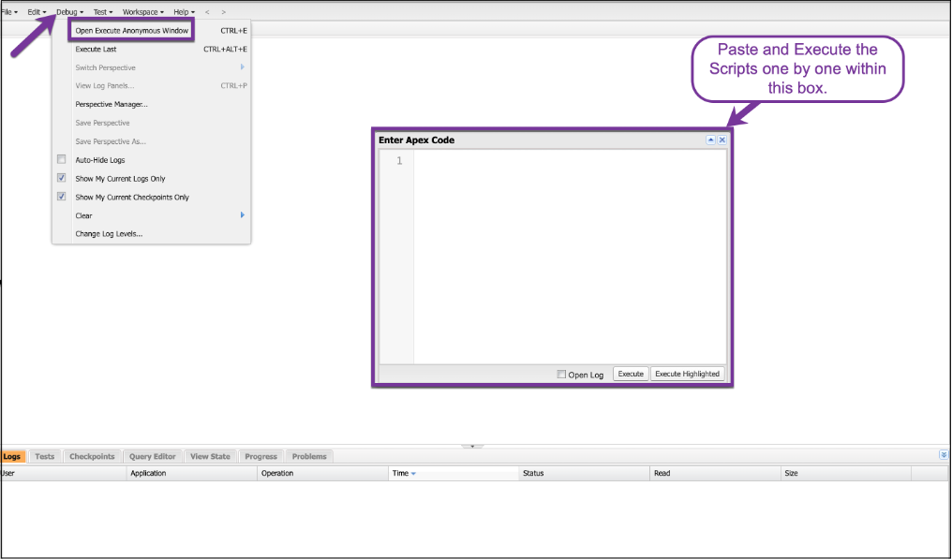The width and height of the screenshot is (952, 560).
Task: Toggle Show My Current Checkpoints Only
Action: (x=62, y=197)
